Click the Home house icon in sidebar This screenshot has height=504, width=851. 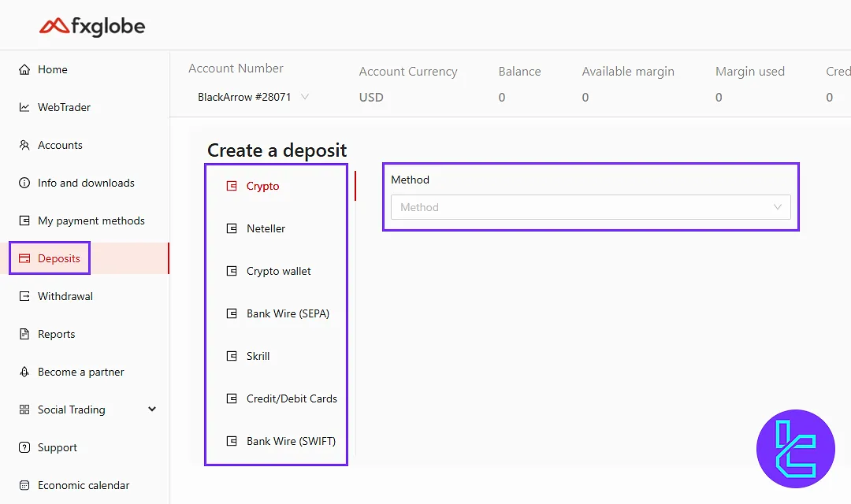pyautogui.click(x=24, y=69)
